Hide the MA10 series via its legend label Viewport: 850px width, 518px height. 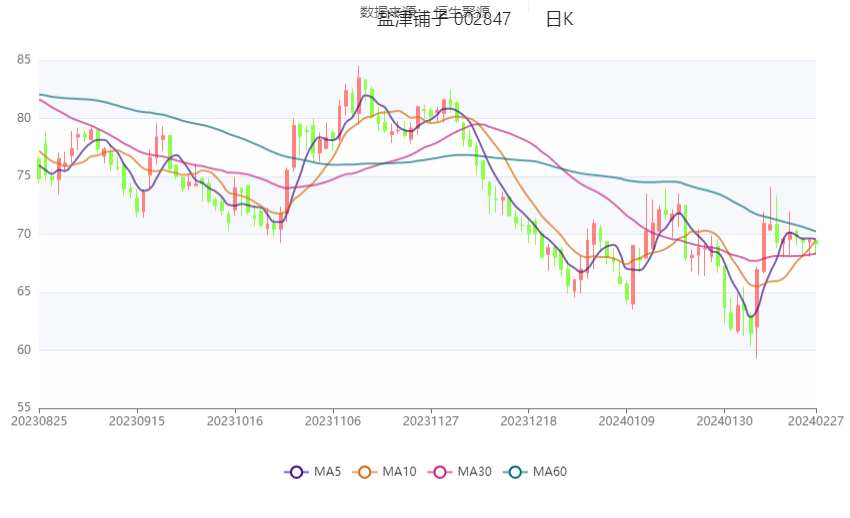tap(399, 472)
